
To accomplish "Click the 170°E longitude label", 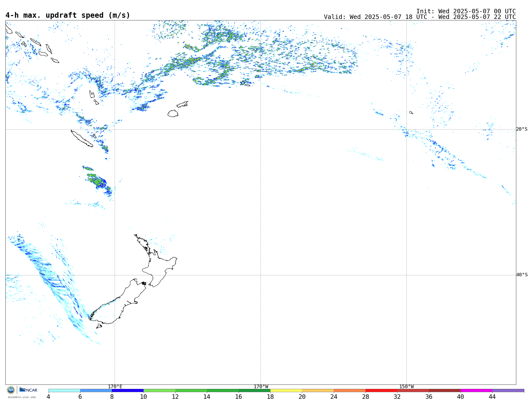I will click(115, 386).
